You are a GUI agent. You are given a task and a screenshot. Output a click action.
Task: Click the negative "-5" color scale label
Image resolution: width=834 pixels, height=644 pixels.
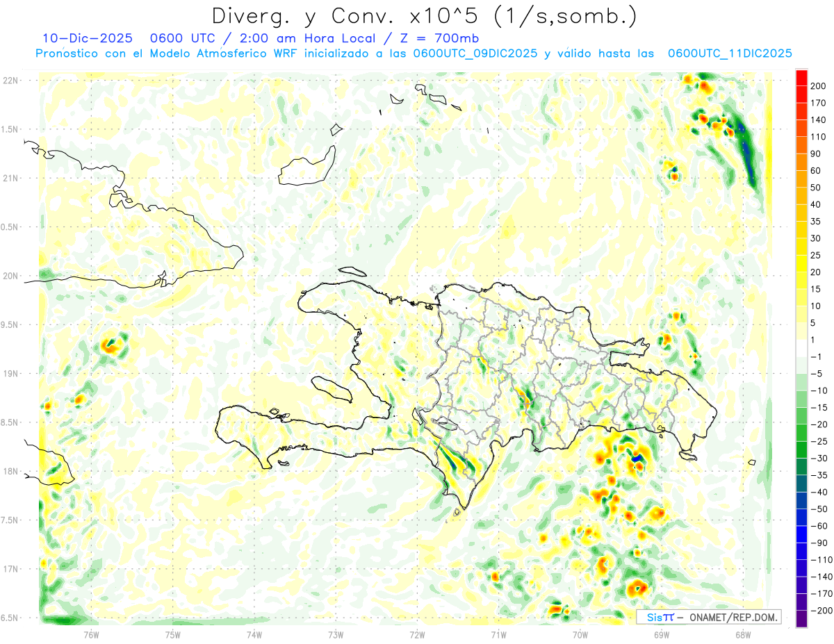[817, 374]
